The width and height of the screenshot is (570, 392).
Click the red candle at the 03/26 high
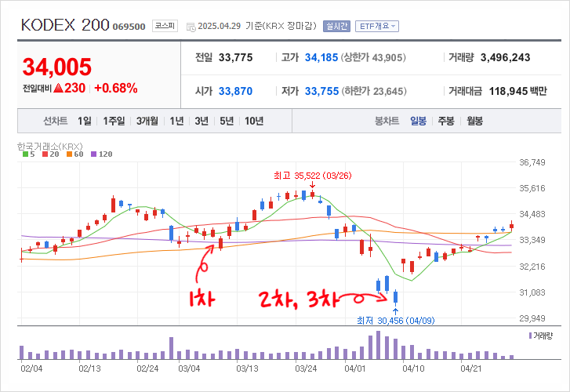point(313,194)
